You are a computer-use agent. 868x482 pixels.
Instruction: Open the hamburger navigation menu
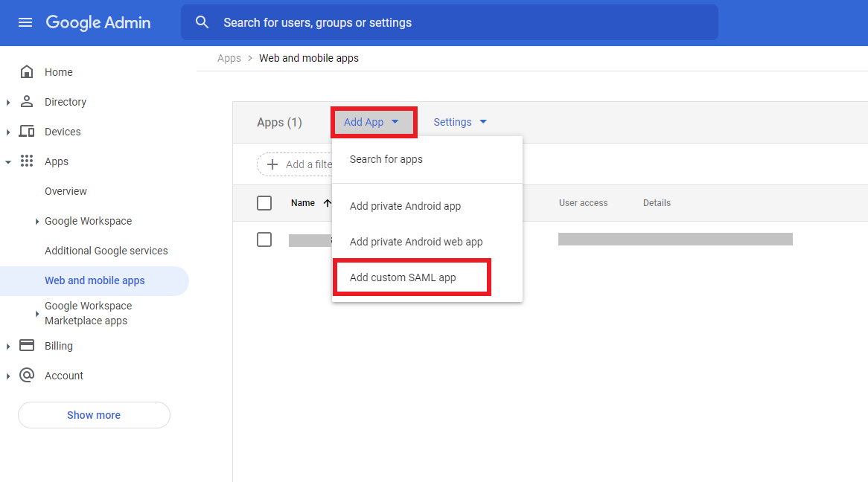click(x=25, y=22)
